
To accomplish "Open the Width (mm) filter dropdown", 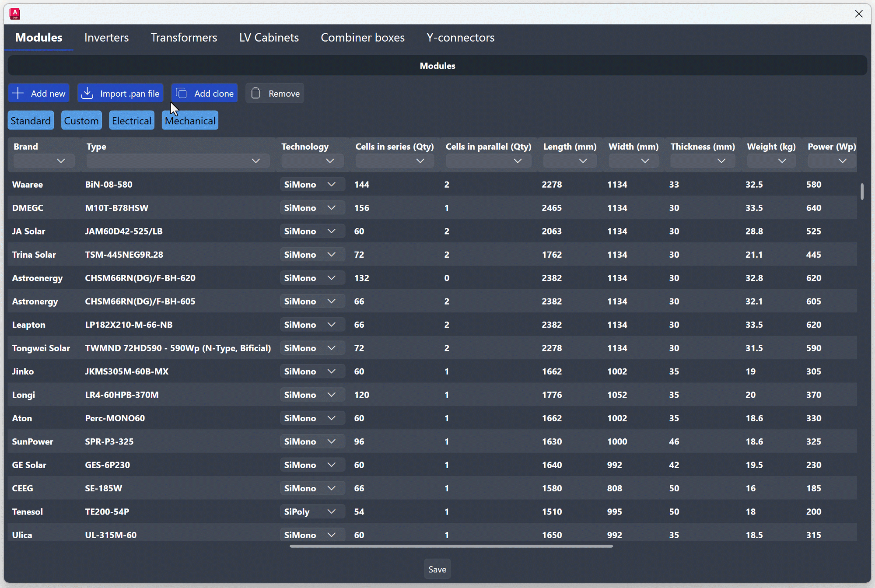I will point(633,161).
